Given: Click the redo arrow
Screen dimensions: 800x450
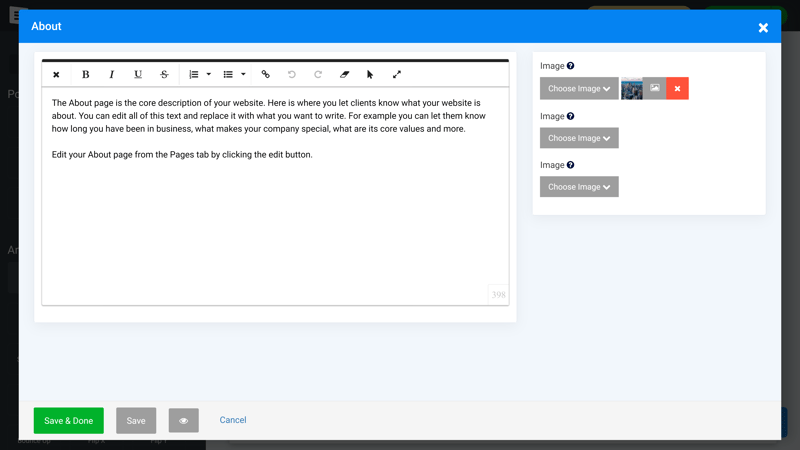Looking at the screenshot, I should pyautogui.click(x=318, y=75).
